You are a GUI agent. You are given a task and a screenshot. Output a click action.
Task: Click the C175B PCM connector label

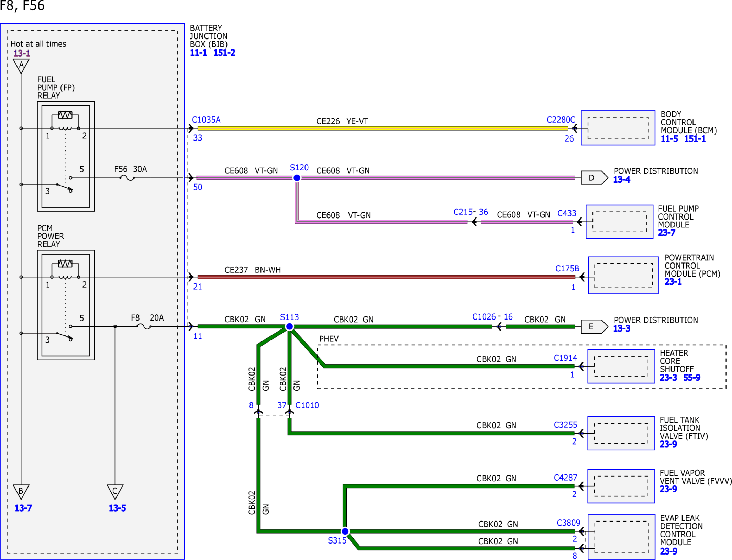tap(567, 268)
